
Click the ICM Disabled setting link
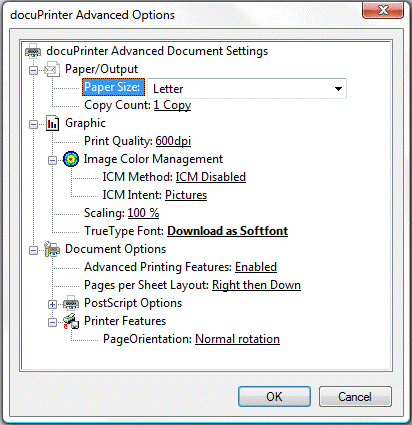(211, 177)
